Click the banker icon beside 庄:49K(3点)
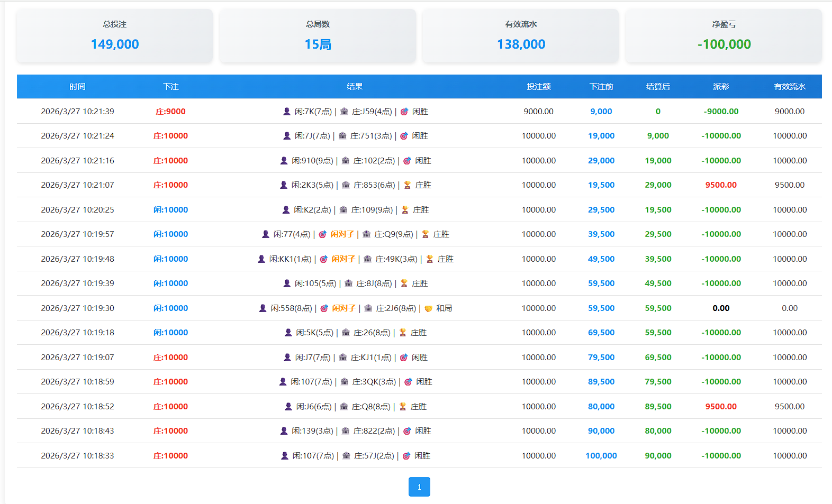832x504 pixels. [x=367, y=259]
